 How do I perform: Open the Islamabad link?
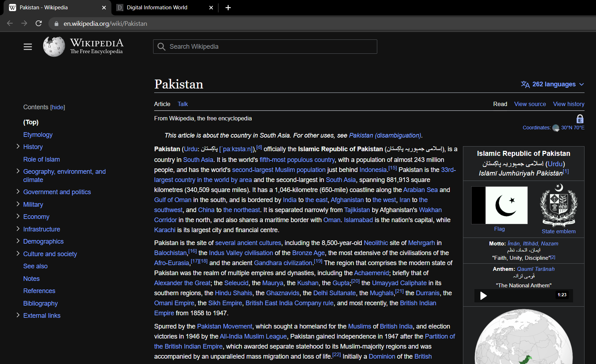(x=358, y=220)
